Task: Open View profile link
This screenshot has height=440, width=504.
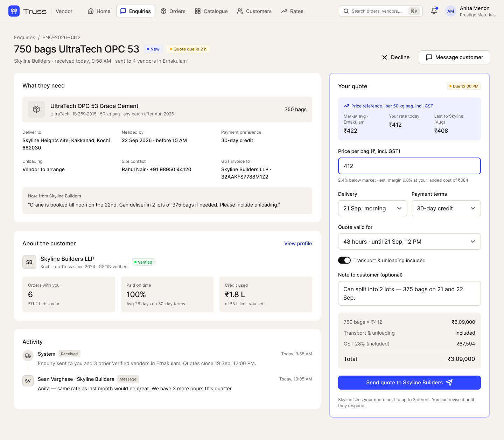Action: [x=298, y=244]
